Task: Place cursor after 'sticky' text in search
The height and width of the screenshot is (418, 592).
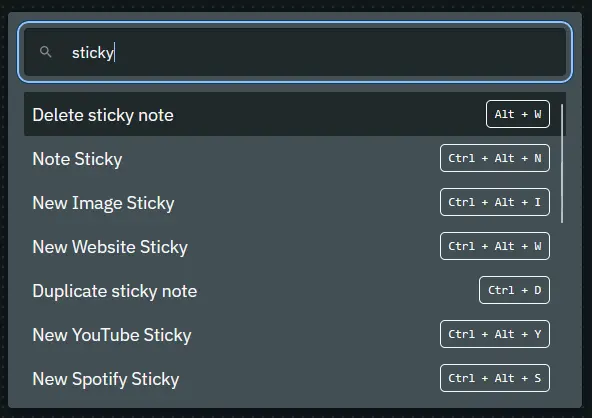Action: click(x=114, y=52)
